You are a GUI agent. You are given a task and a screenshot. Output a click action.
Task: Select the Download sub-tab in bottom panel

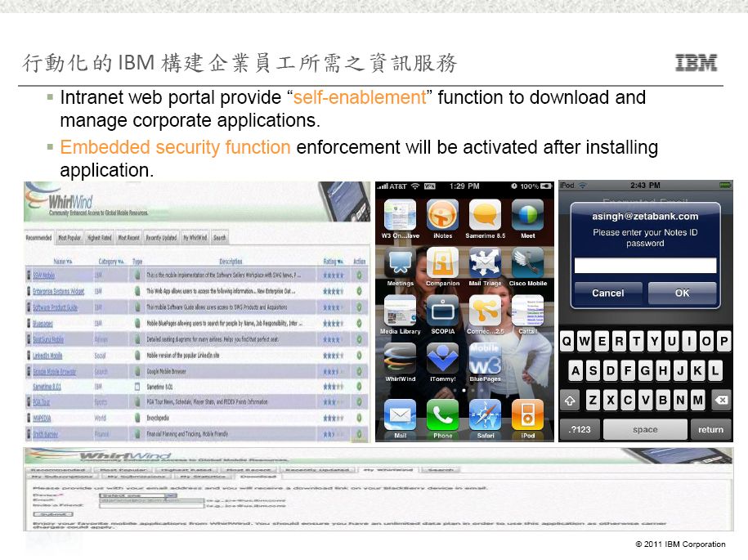(x=258, y=476)
